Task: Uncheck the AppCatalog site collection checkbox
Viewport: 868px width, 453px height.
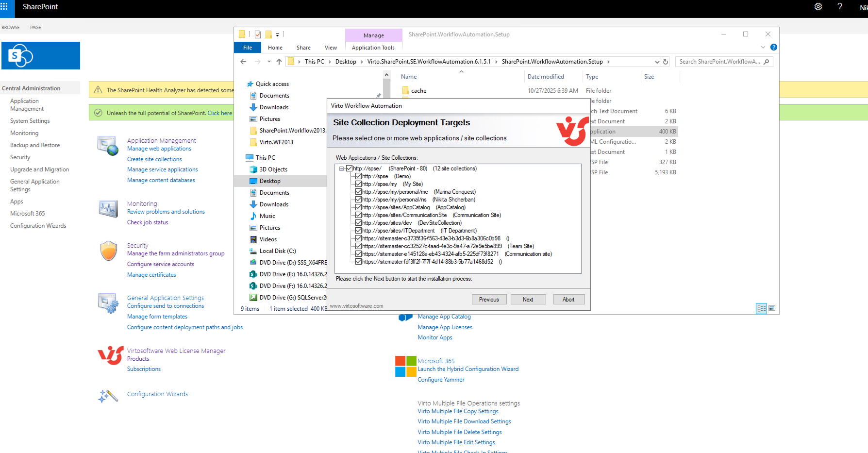Action: click(358, 207)
